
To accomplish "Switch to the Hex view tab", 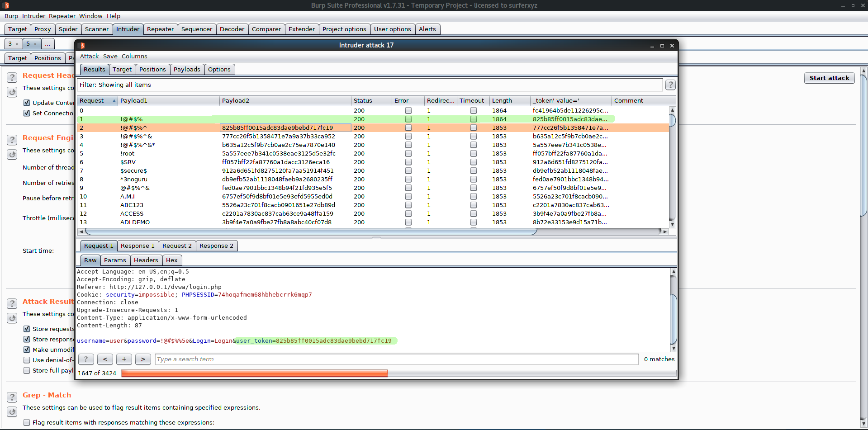I will point(172,260).
